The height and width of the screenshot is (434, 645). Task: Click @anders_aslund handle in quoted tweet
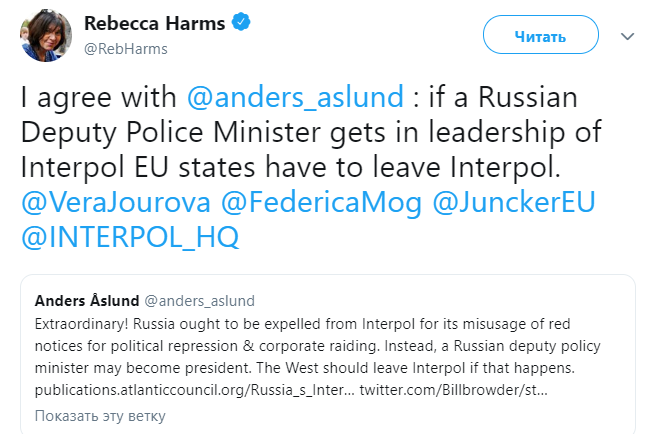coord(200,300)
